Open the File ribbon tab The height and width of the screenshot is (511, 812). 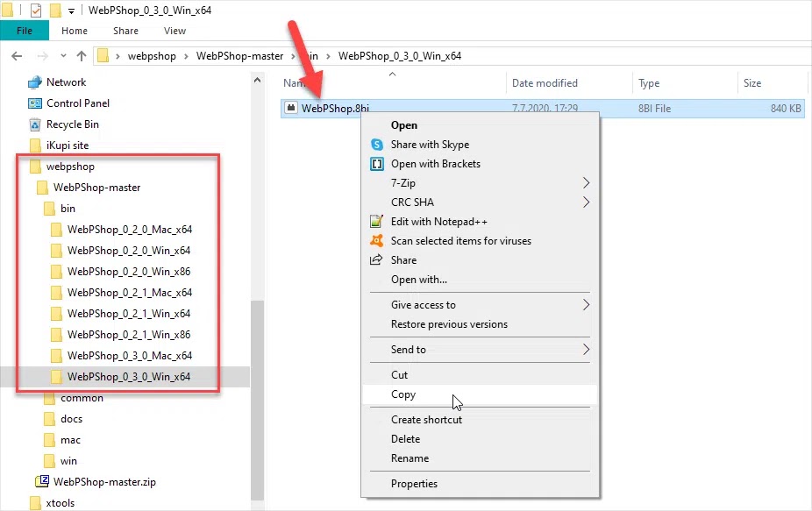[x=25, y=31]
